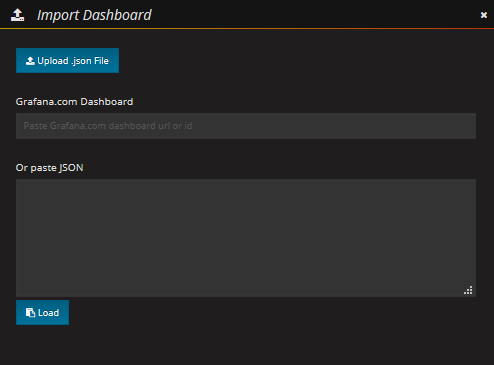Viewport: 494px width, 365px height.
Task: Click the word Upload in the blue button
Action: click(x=53, y=61)
